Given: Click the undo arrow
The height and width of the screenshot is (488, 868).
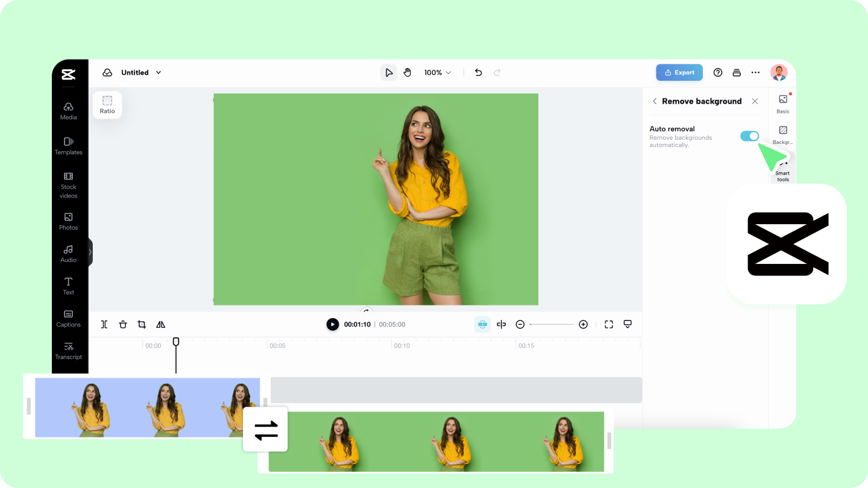Looking at the screenshot, I should pyautogui.click(x=478, y=72).
